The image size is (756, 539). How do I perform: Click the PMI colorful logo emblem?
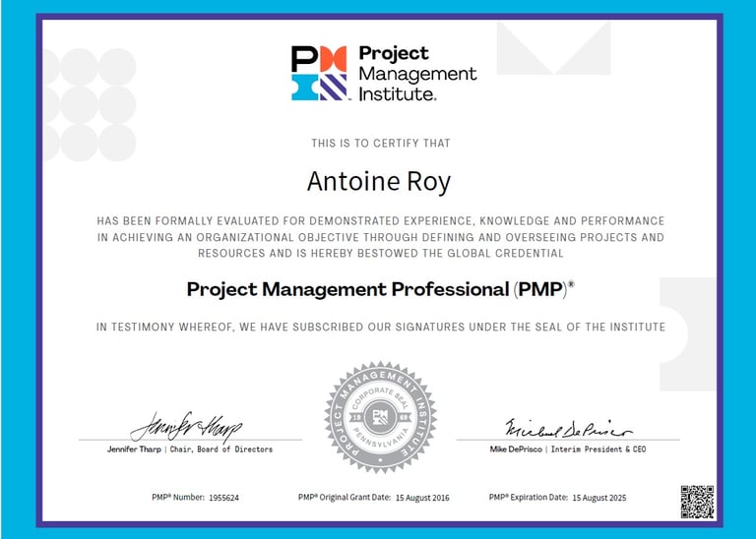coord(319,73)
